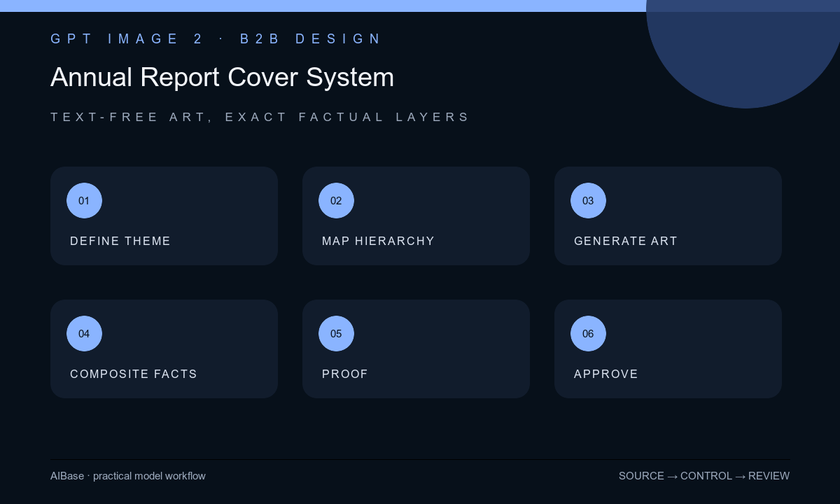Select the APPROVE step label
The height and width of the screenshot is (504, 840).
click(606, 374)
